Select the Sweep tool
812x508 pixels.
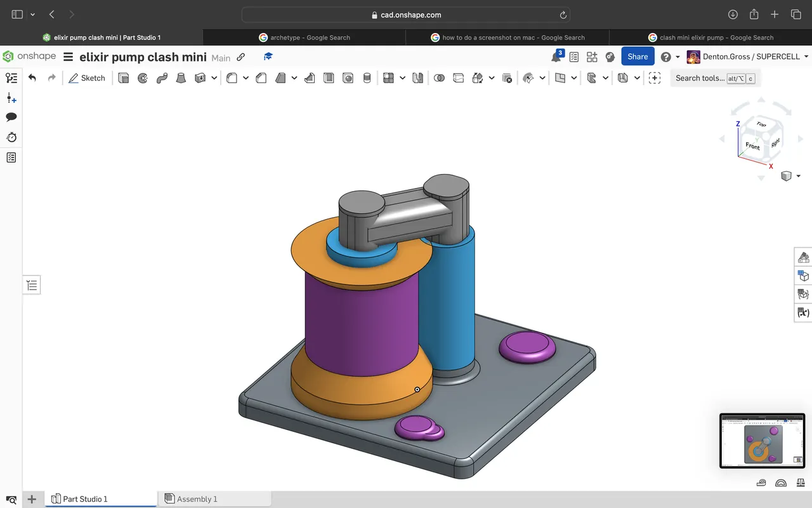click(x=162, y=78)
